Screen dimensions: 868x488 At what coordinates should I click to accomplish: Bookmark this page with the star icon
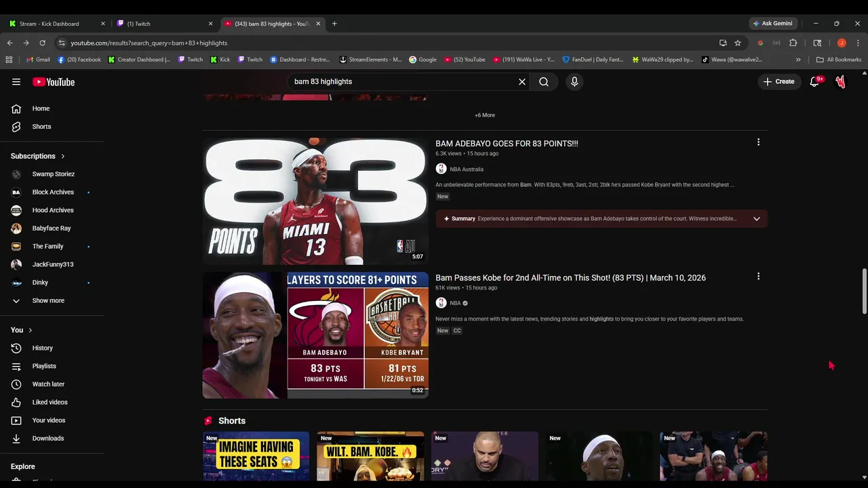[738, 43]
